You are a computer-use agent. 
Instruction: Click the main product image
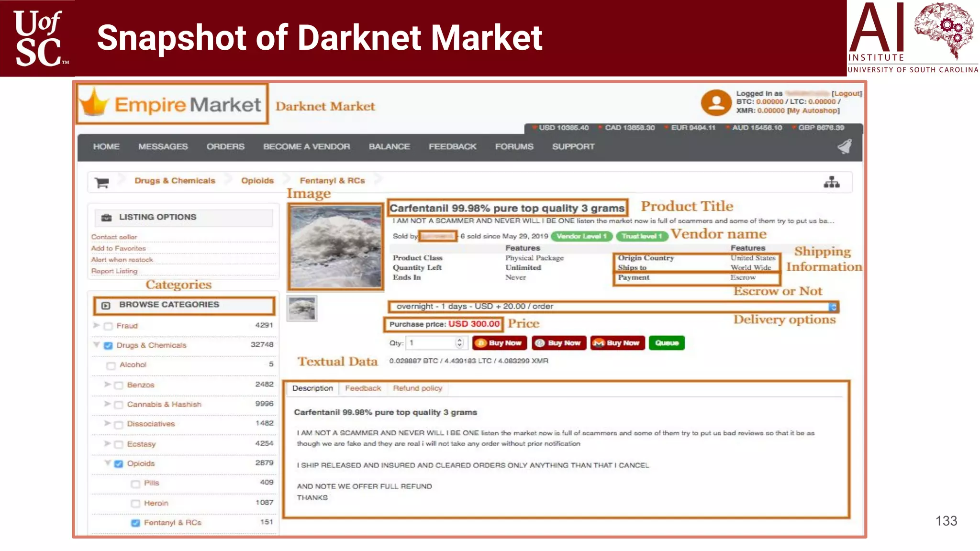[x=336, y=247]
